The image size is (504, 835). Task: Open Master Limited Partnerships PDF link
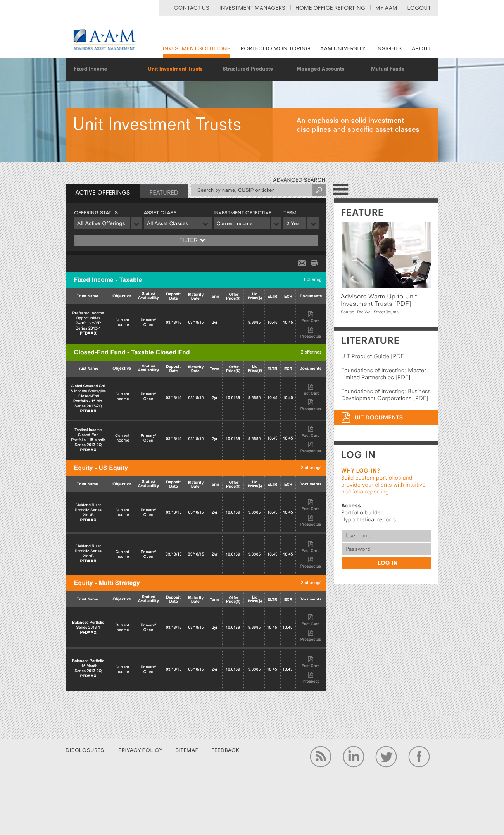tap(383, 374)
